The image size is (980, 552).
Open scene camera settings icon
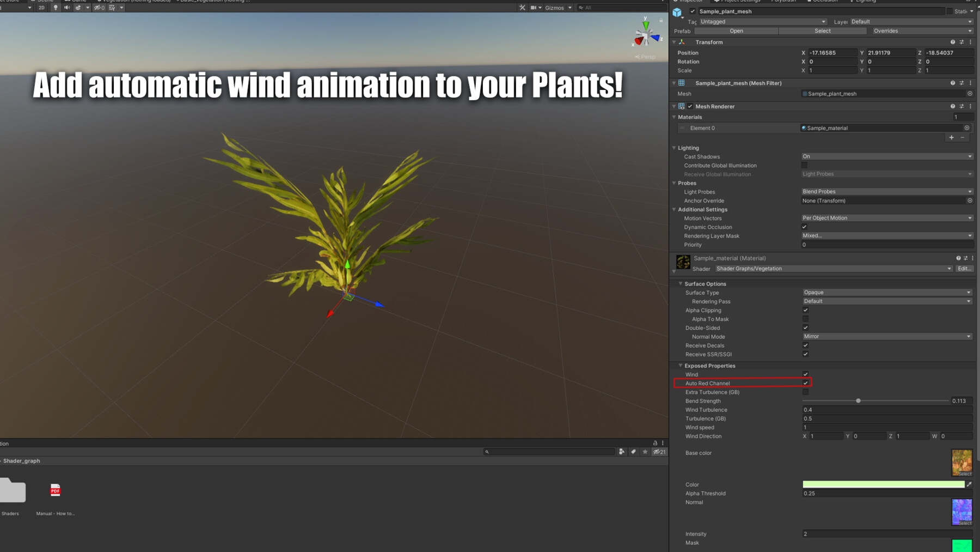pos(534,8)
